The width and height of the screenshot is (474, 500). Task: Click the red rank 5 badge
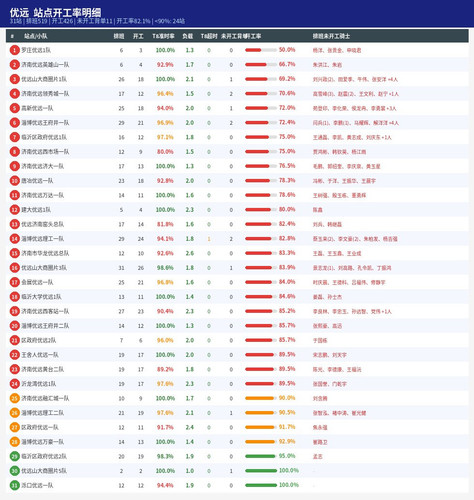click(14, 108)
